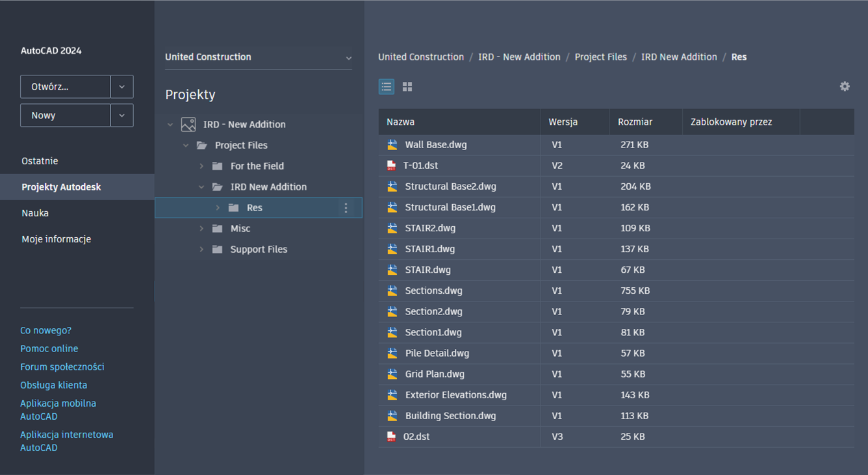Screen dimensions: 868x475
Task: Open Aplikacja internetowa AutoCAD link
Action: click(x=67, y=441)
